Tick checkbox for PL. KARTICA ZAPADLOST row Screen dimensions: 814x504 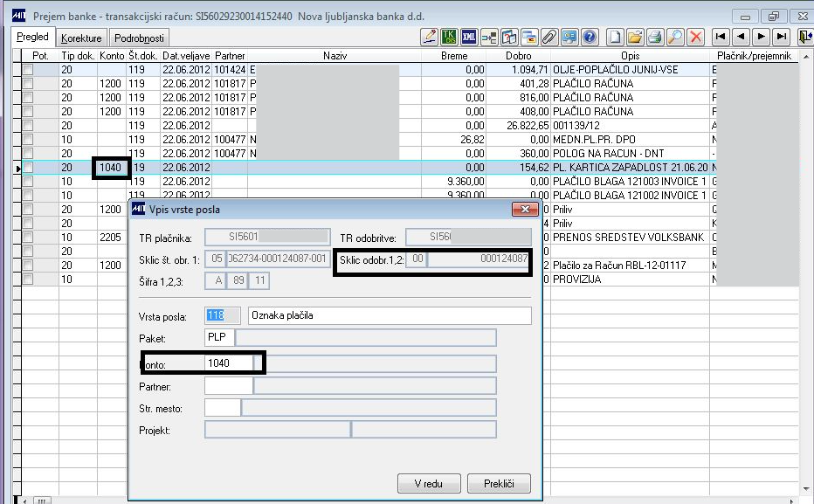(28, 168)
